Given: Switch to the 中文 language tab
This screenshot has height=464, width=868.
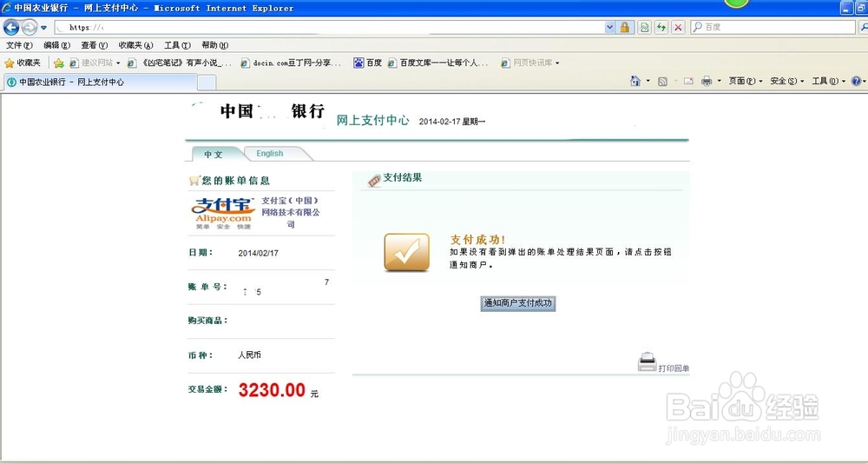Looking at the screenshot, I should 214,154.
